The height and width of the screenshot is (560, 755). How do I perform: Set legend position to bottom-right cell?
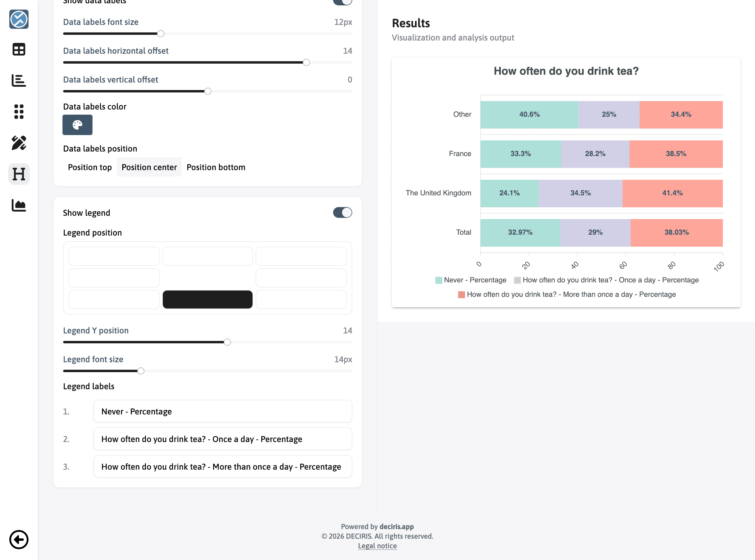tap(301, 299)
